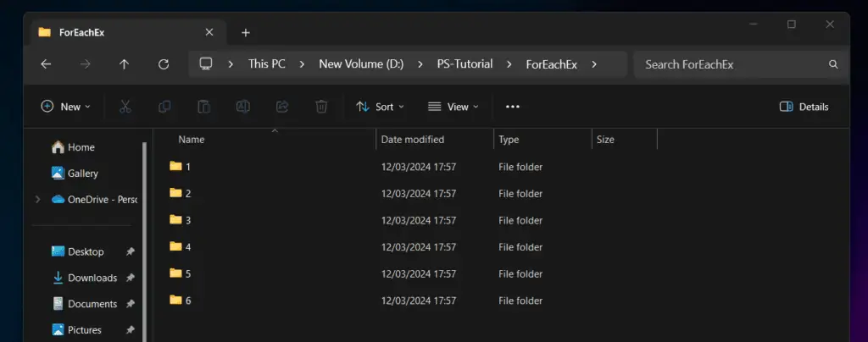Image resolution: width=868 pixels, height=342 pixels.
Task: Click the Paste clipboard icon
Action: (x=203, y=107)
